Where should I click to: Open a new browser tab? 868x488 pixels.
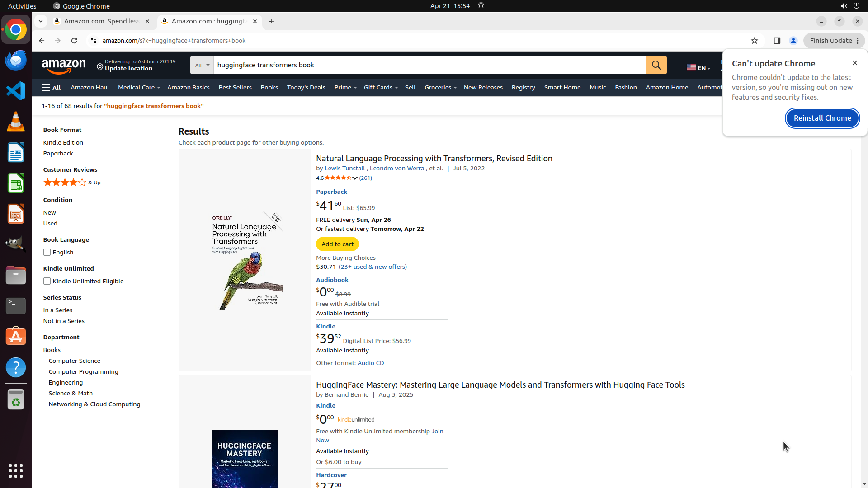click(x=271, y=21)
